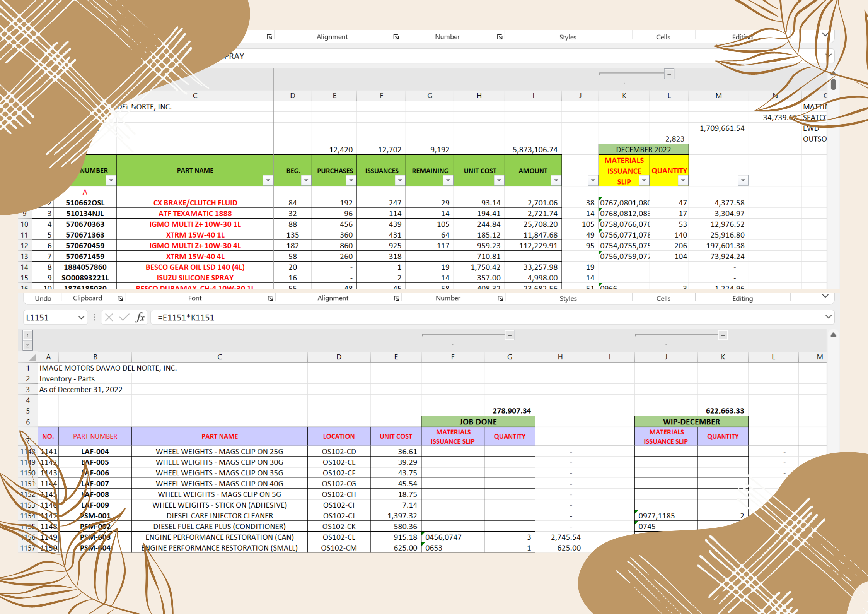Select column K header in upper sheet

624,96
